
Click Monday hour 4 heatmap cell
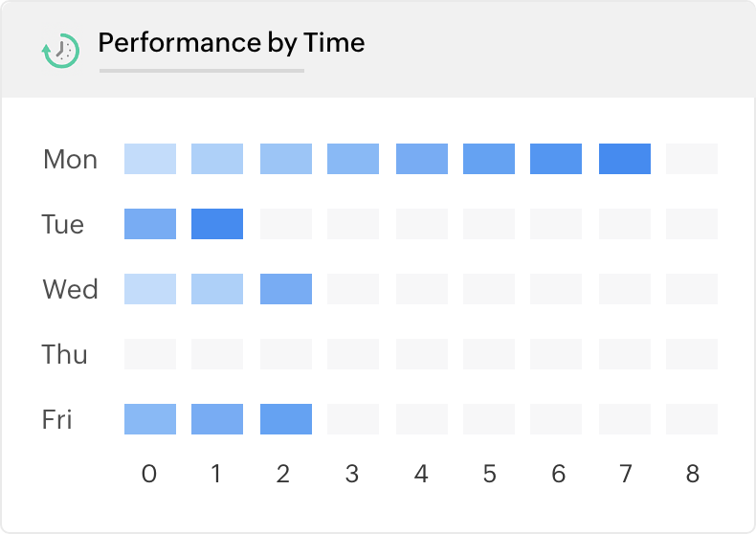point(422,159)
